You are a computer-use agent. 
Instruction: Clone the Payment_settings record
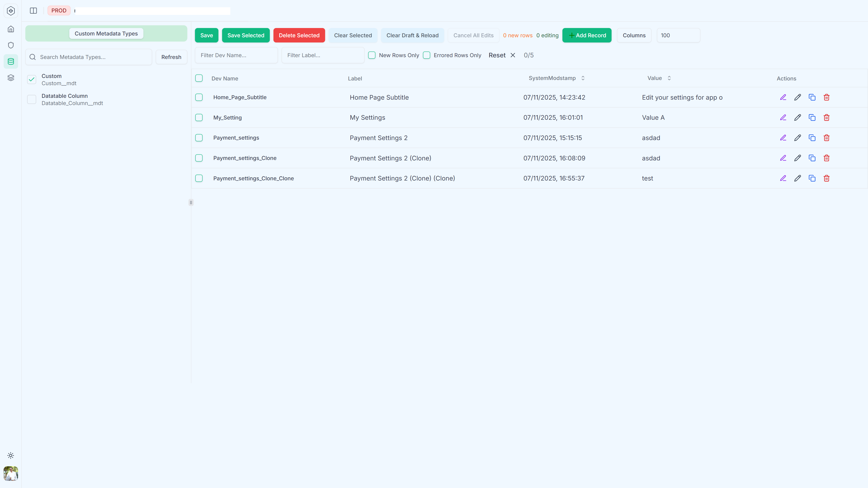click(x=812, y=138)
